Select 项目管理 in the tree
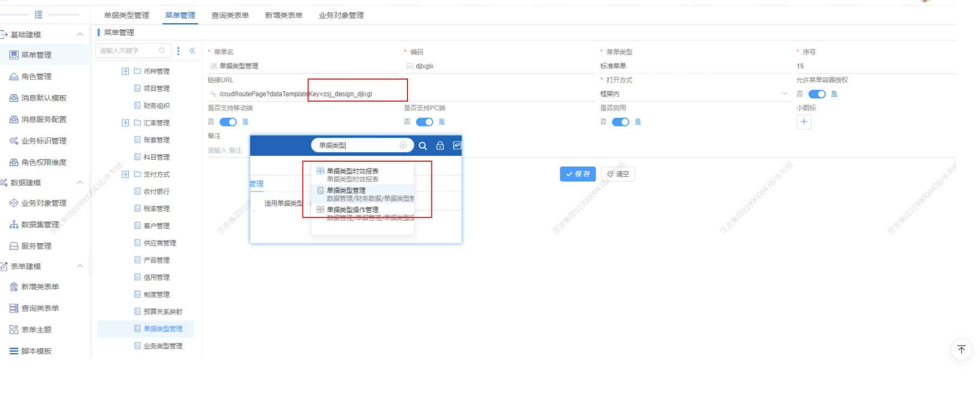Viewport: 980px width, 397px height. click(x=156, y=88)
